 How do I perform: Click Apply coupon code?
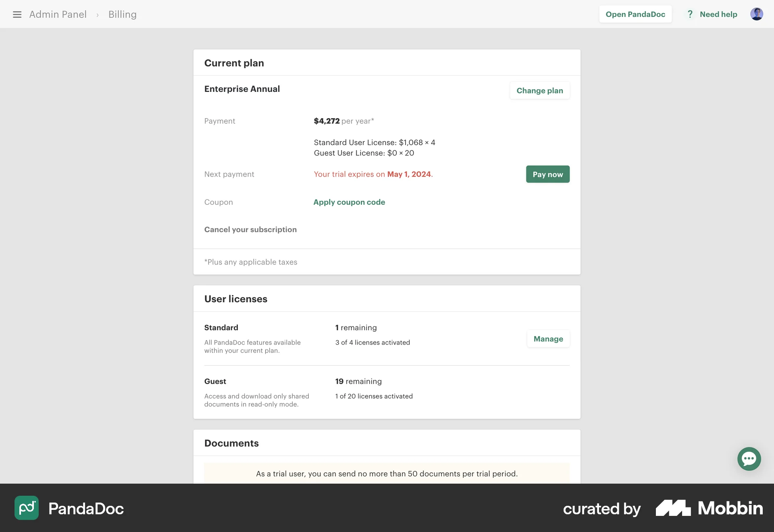click(349, 202)
